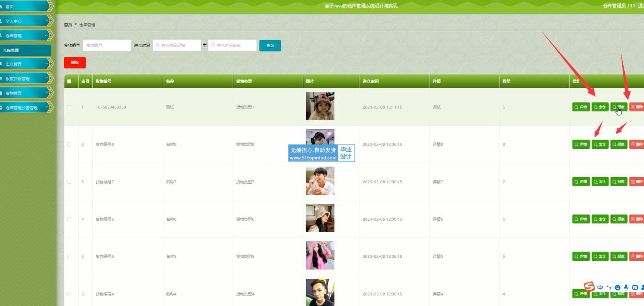Click the icon beside 货物管理 in sidebar
The width and height of the screenshot is (644, 306).
click(1, 93)
